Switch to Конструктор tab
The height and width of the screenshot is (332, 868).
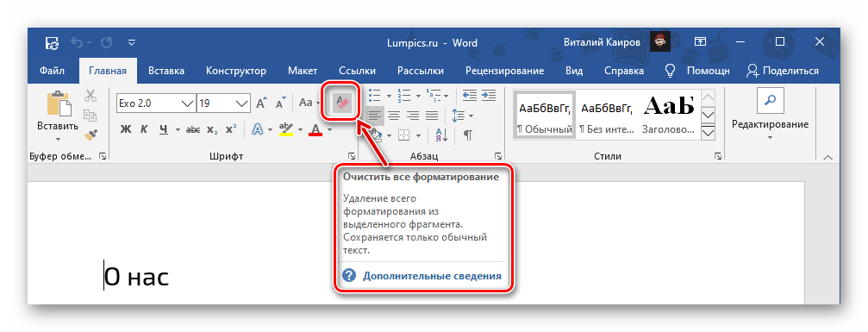236,71
